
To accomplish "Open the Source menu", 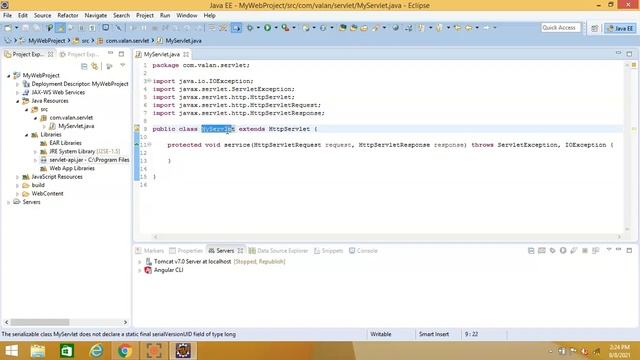I will (x=42, y=16).
